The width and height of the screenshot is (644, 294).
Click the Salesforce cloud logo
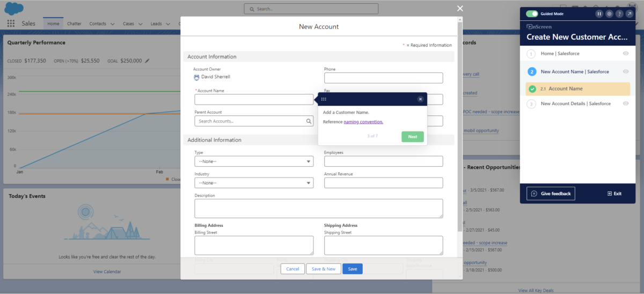tap(13, 9)
